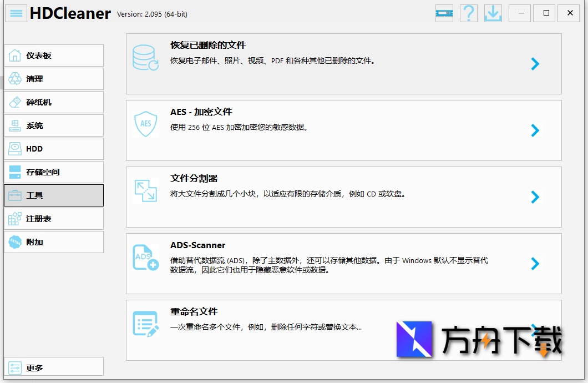The width and height of the screenshot is (588, 383).
Task: Click the 附加 extras icon in sidebar
Action: coord(16,242)
